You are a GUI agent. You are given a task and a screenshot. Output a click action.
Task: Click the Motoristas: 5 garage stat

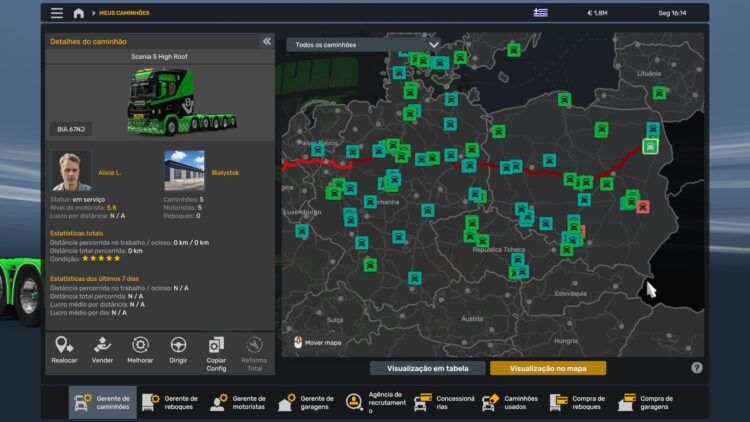(x=182, y=208)
